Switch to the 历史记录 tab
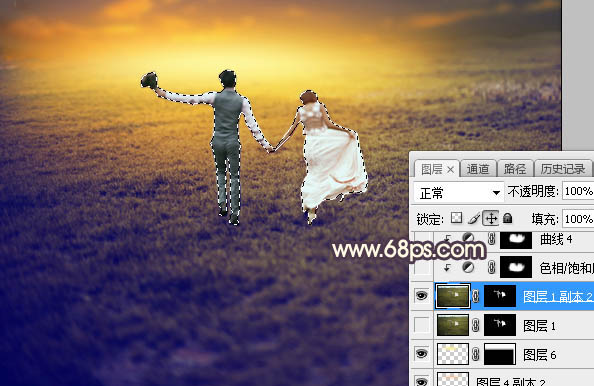Image resolution: width=594 pixels, height=386 pixels. pos(563,169)
